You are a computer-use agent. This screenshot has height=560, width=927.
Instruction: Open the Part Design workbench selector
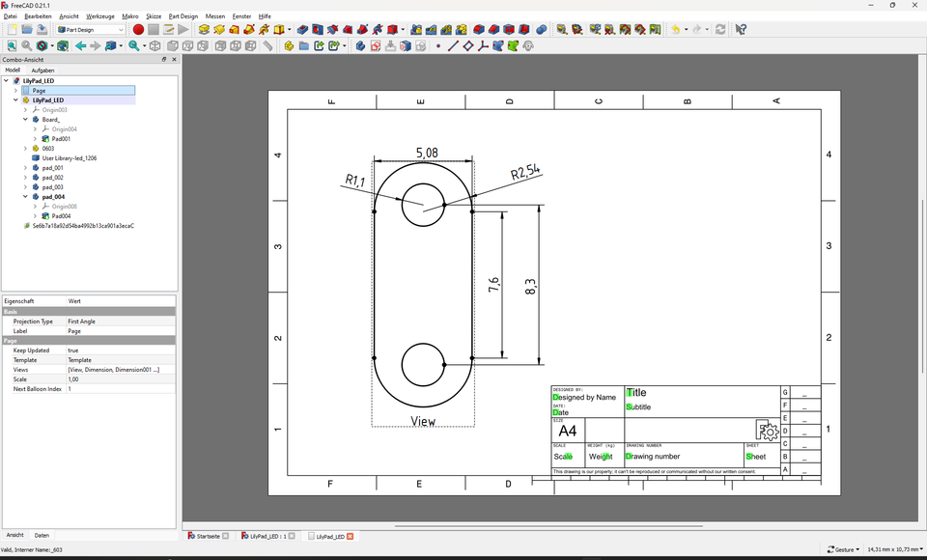[94, 30]
